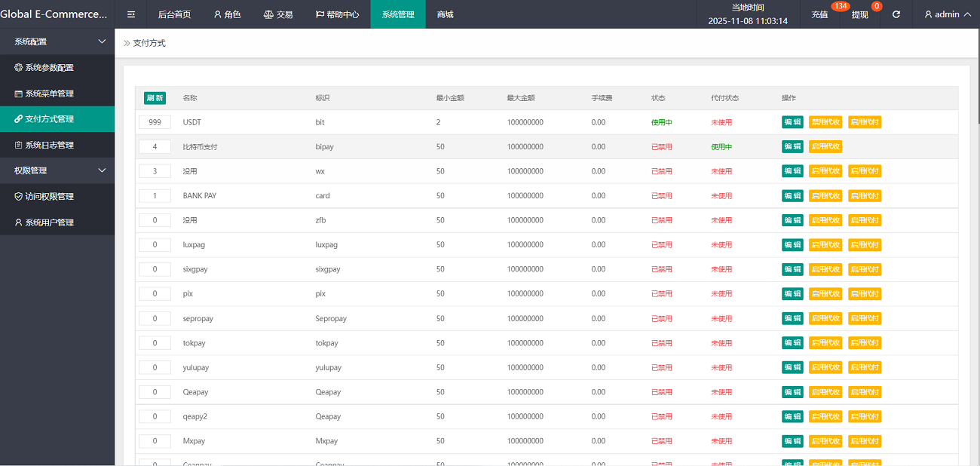Open 系统日志管理 clipboard icon item
Image resolution: width=980 pixels, height=466 pixels.
click(x=50, y=145)
